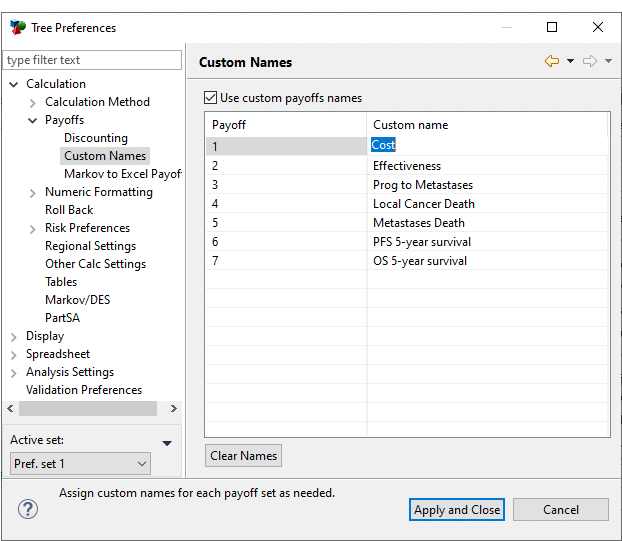Open the view menu triangle above Active set

point(167,443)
